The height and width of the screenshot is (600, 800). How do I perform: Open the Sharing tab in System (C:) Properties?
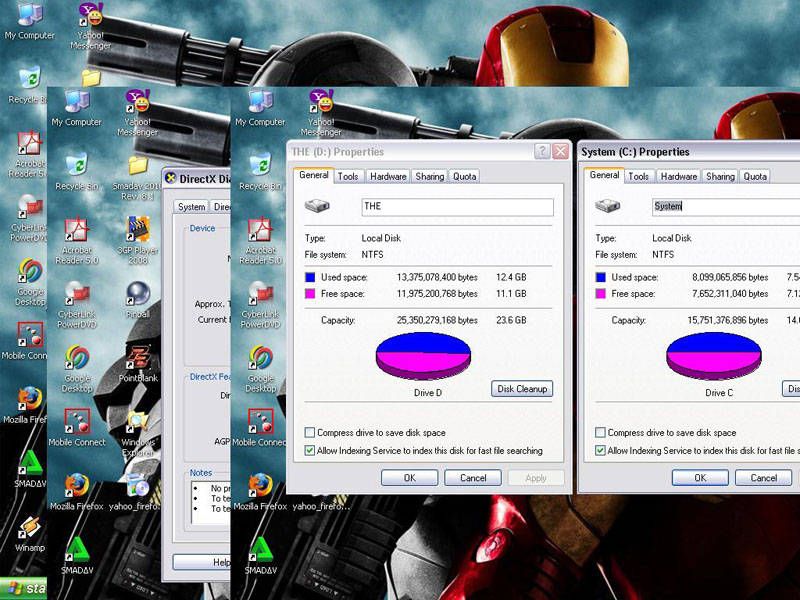(720, 177)
